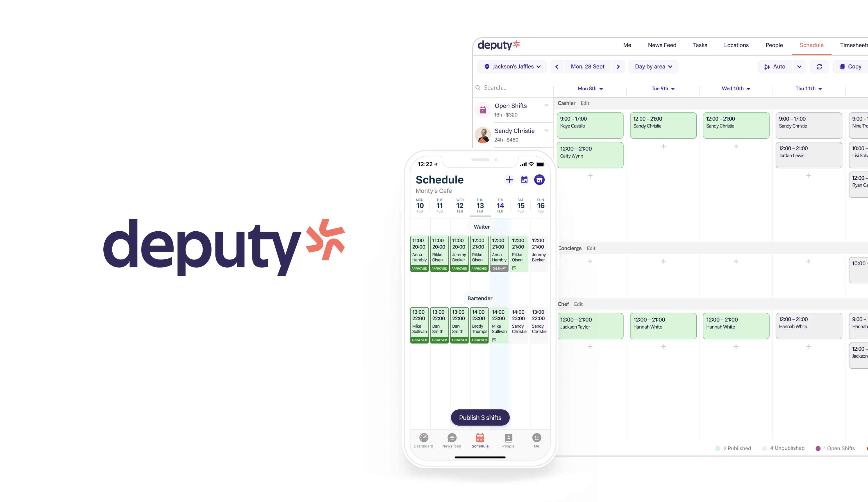
Task: Click the auto-schedule icon next to Auto button
Action: pos(767,66)
